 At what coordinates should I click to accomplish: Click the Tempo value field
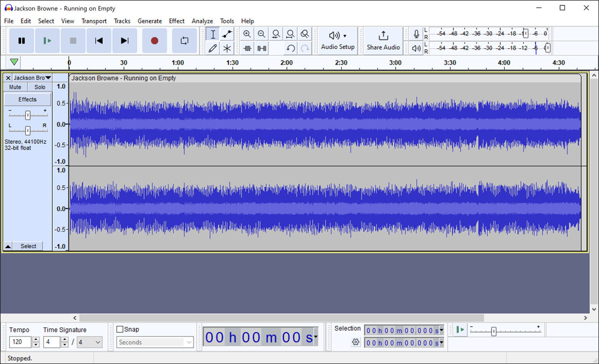click(x=20, y=342)
